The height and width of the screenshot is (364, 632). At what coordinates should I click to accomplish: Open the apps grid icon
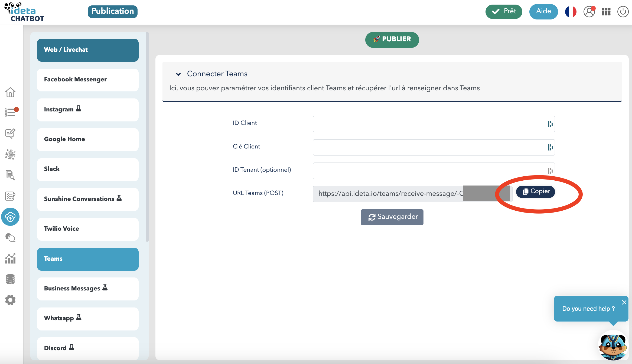pos(606,12)
